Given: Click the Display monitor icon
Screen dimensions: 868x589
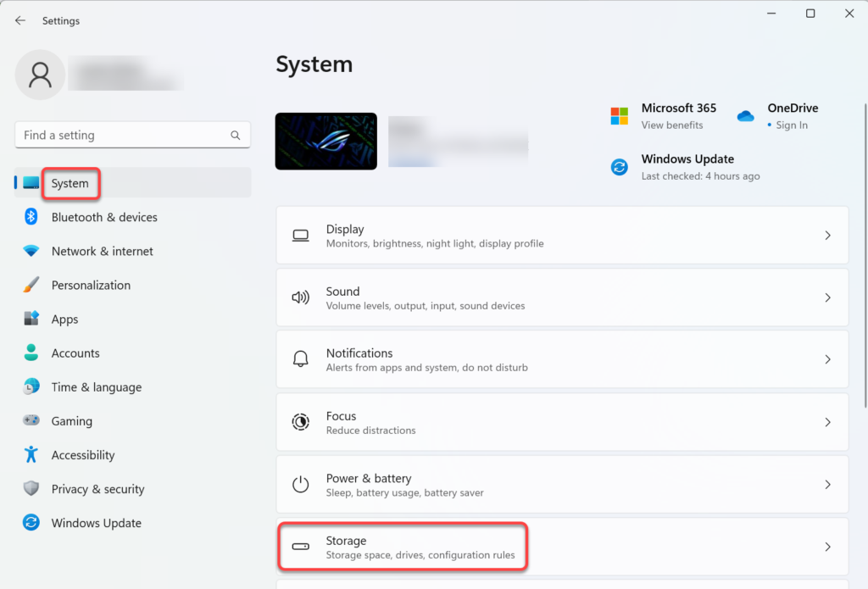Looking at the screenshot, I should coord(300,235).
